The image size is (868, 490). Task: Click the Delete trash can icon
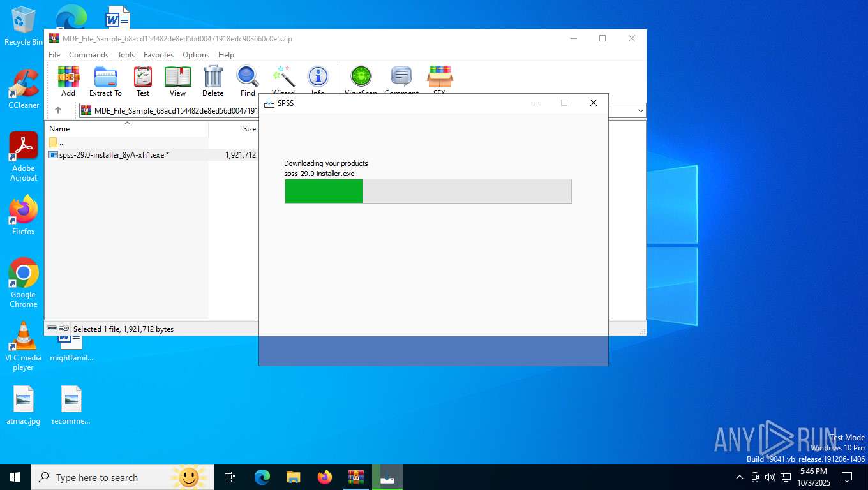[x=213, y=81]
